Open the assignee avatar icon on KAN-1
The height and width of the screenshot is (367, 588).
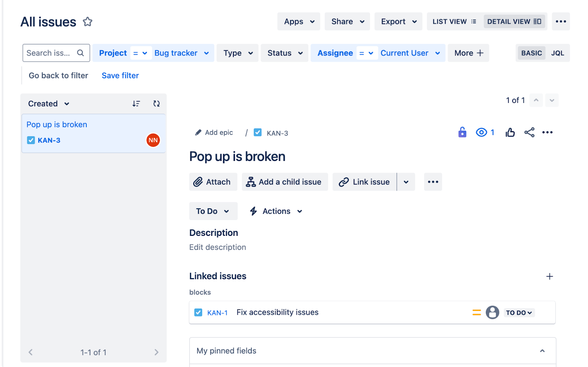click(x=492, y=312)
